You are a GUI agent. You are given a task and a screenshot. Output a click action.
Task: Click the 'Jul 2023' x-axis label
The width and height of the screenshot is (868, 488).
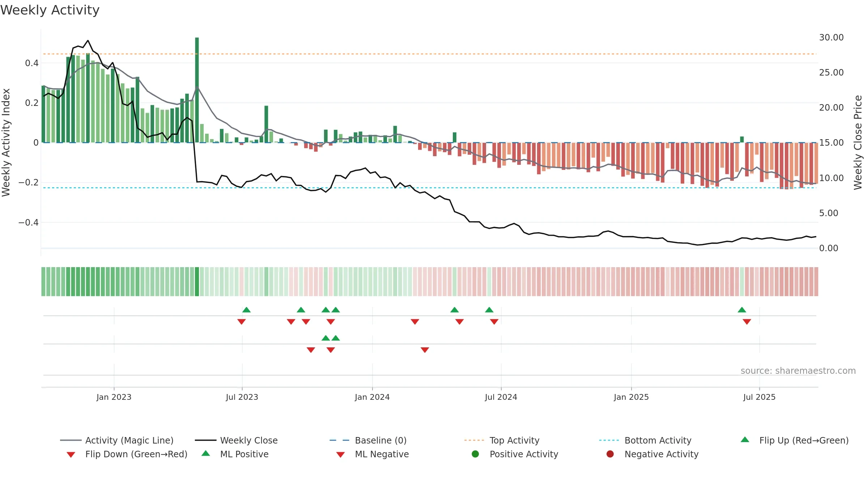242,397
